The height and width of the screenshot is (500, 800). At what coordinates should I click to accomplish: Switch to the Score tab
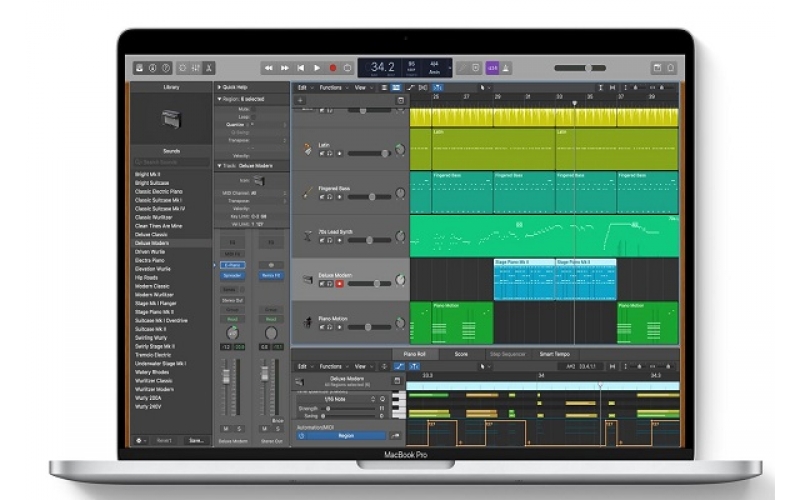[x=461, y=354]
